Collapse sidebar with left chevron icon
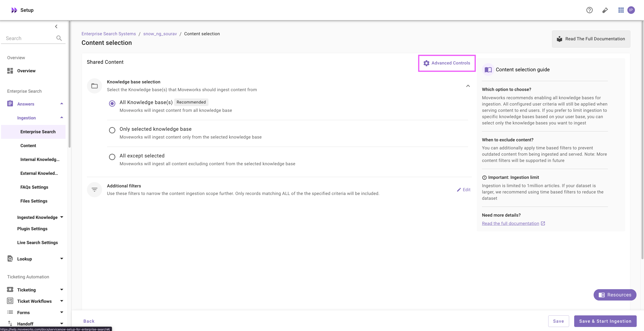644x331 pixels. click(56, 26)
